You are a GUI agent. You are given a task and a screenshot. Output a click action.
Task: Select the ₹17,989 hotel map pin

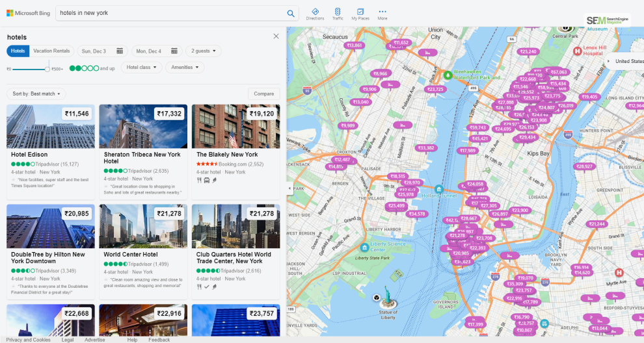(x=468, y=151)
